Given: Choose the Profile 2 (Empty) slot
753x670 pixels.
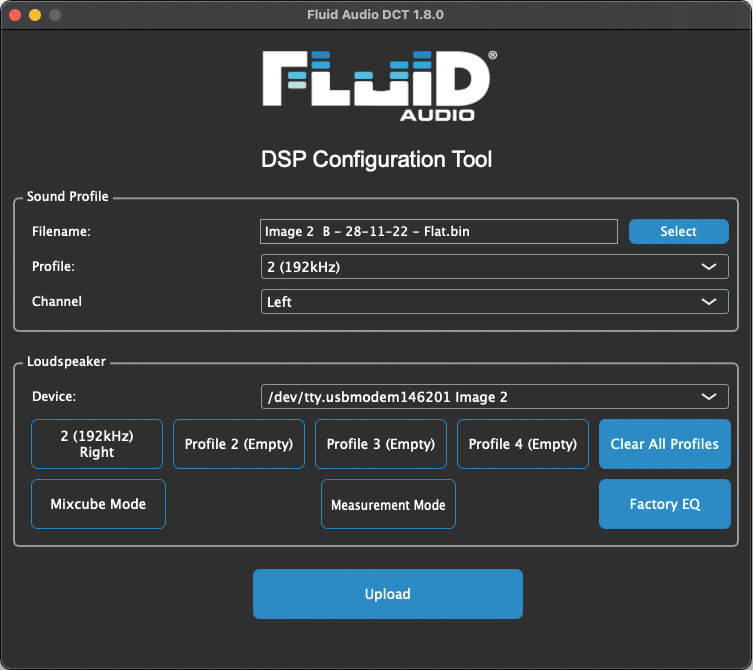Looking at the screenshot, I should tap(239, 444).
